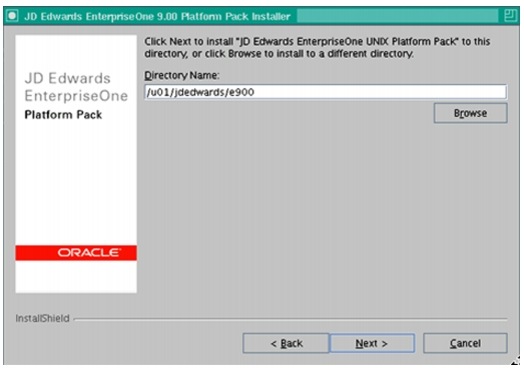Viewport: 524px width, 386px height.
Task: Click the install instruction paragraph
Action: pos(317,47)
